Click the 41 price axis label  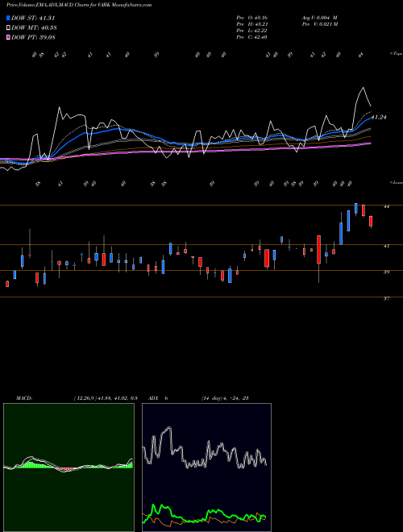386,246
